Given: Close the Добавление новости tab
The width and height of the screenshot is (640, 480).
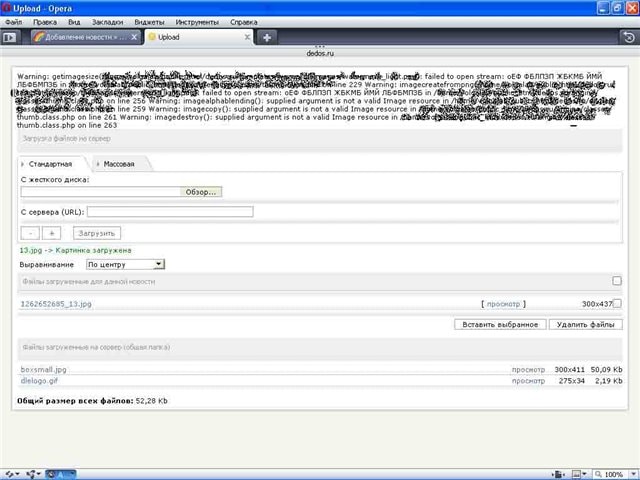Looking at the screenshot, I should (134, 37).
